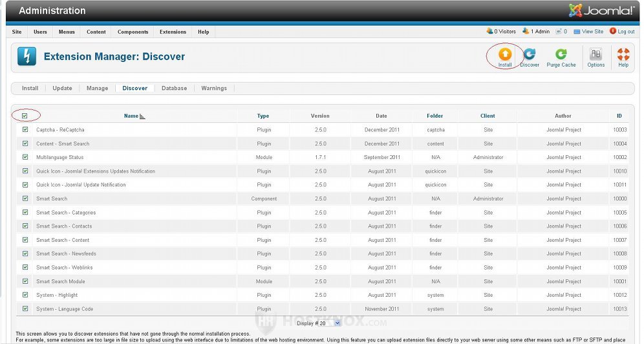Screen dimensions: 644x344
Task: Toggle checkbox for Joomla! Extensions Updates Notification
Action: tap(25, 171)
